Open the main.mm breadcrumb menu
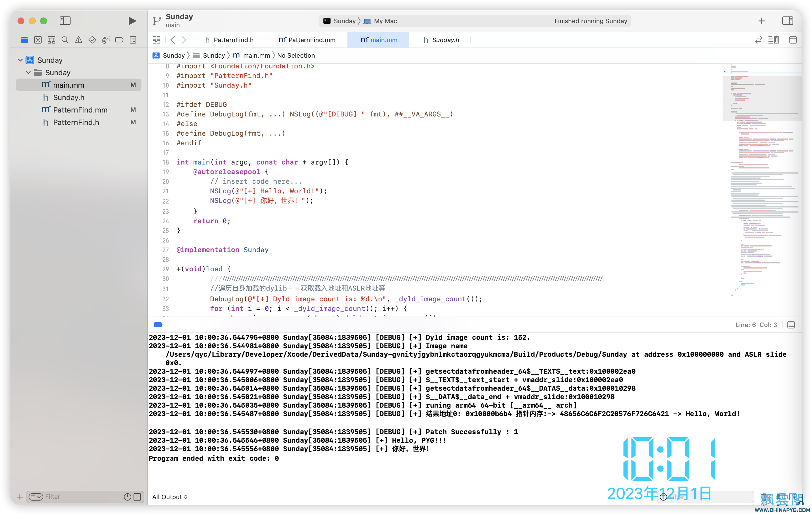Screen dimensions: 812x515 (252, 55)
